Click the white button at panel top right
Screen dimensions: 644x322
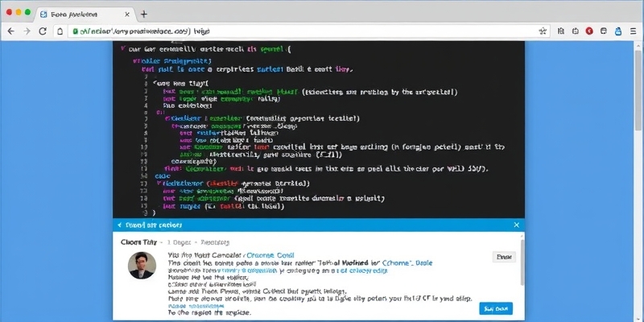tap(503, 257)
